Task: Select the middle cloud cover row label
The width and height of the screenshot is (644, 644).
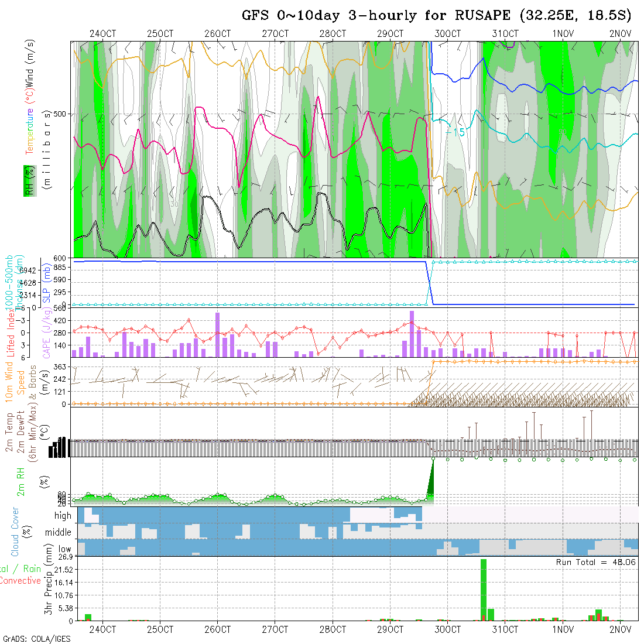Action: coord(58,533)
